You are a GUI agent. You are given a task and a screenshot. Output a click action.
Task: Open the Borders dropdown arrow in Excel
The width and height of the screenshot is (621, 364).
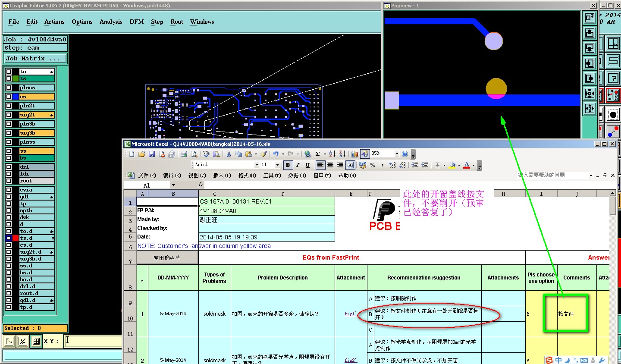pyautogui.click(x=444, y=165)
